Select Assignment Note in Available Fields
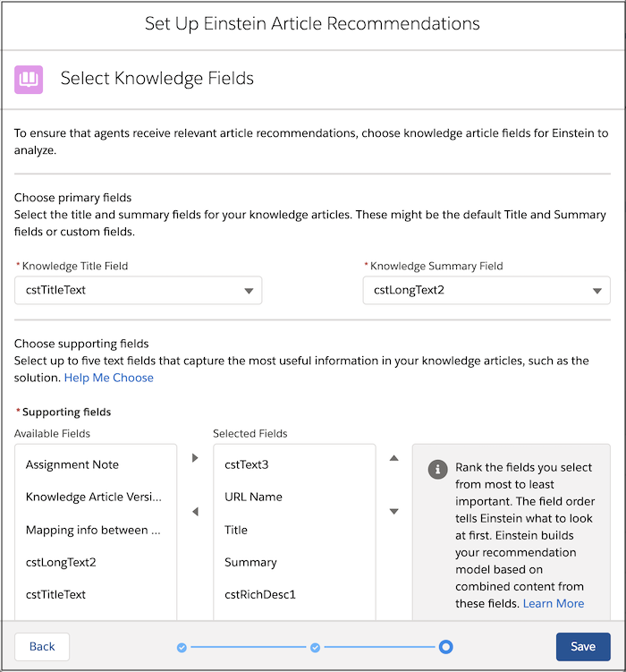The image size is (626, 672). click(96, 464)
